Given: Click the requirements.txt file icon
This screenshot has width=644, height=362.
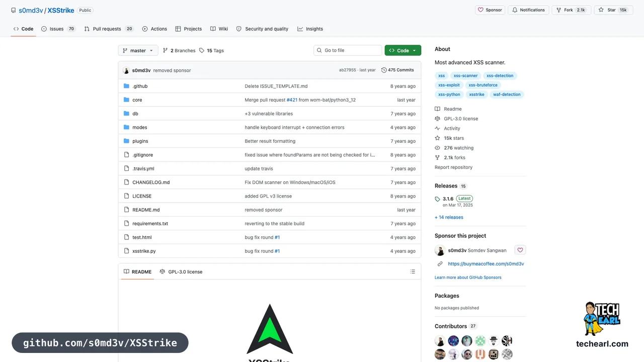Looking at the screenshot, I should click(127, 224).
